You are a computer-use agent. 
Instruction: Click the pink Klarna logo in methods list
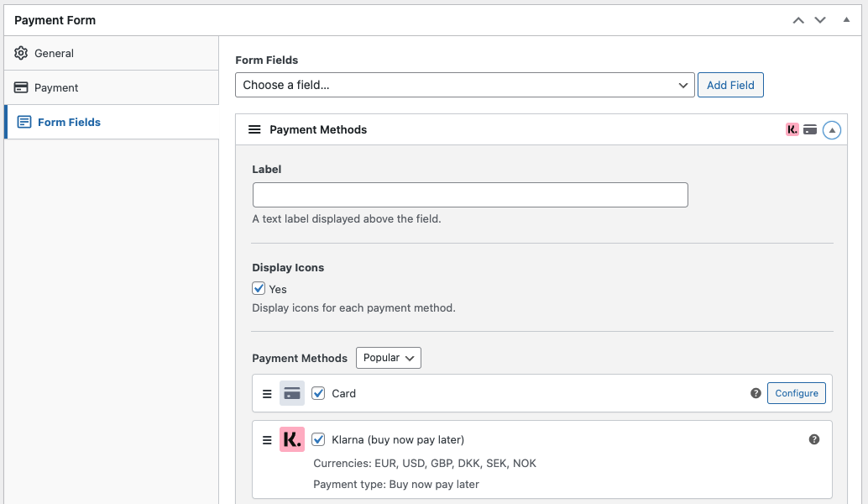click(x=292, y=439)
